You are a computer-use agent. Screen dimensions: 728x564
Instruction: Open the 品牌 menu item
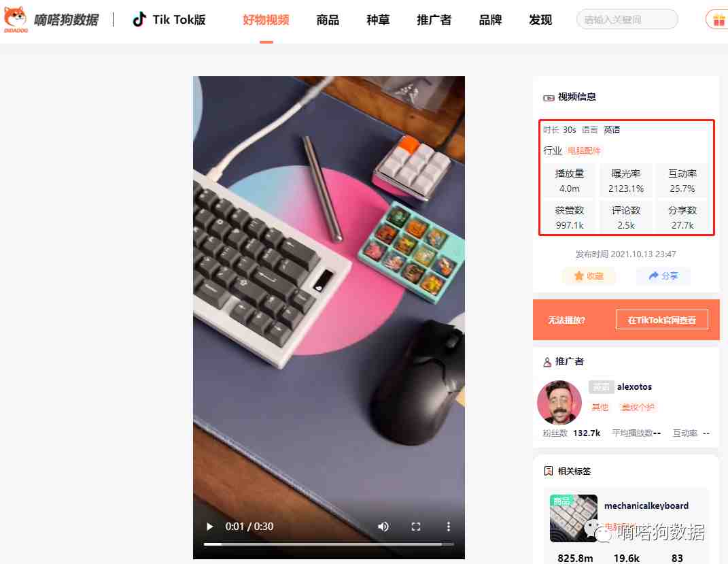click(x=490, y=20)
